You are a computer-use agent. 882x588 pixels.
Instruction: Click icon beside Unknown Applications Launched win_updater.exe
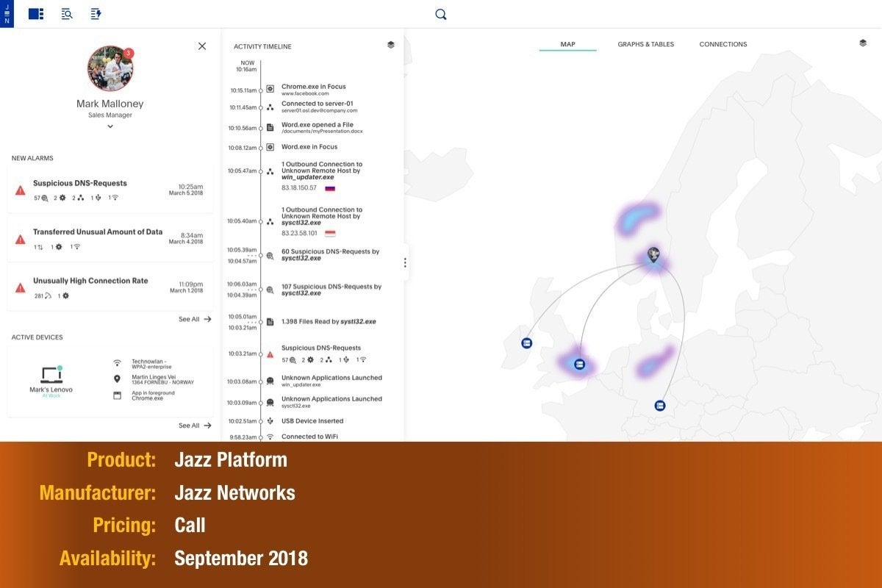pos(270,381)
